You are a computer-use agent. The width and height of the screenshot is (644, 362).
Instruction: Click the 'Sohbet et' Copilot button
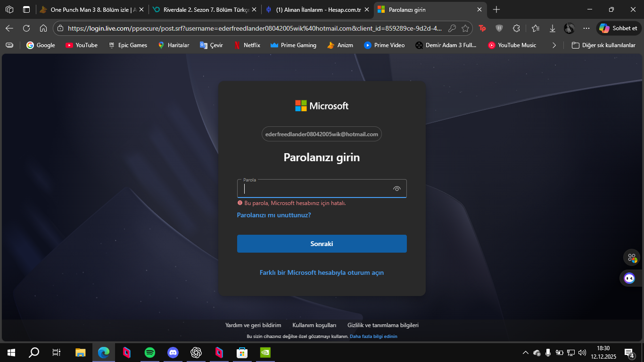619,28
